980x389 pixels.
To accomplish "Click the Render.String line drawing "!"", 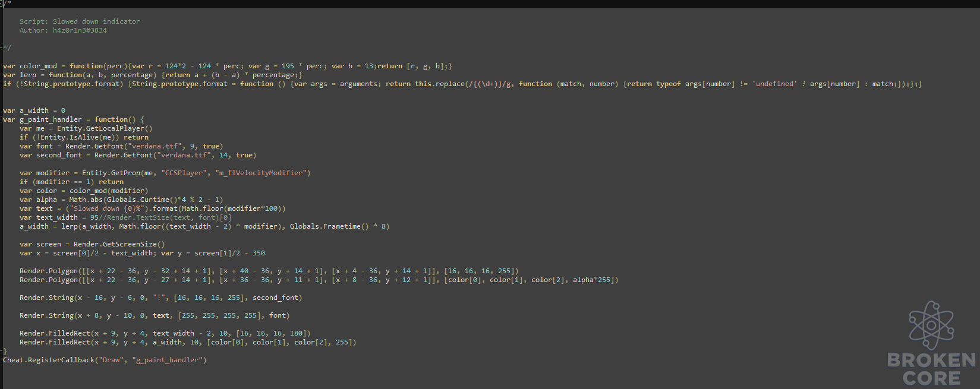I will pyautogui.click(x=161, y=298).
